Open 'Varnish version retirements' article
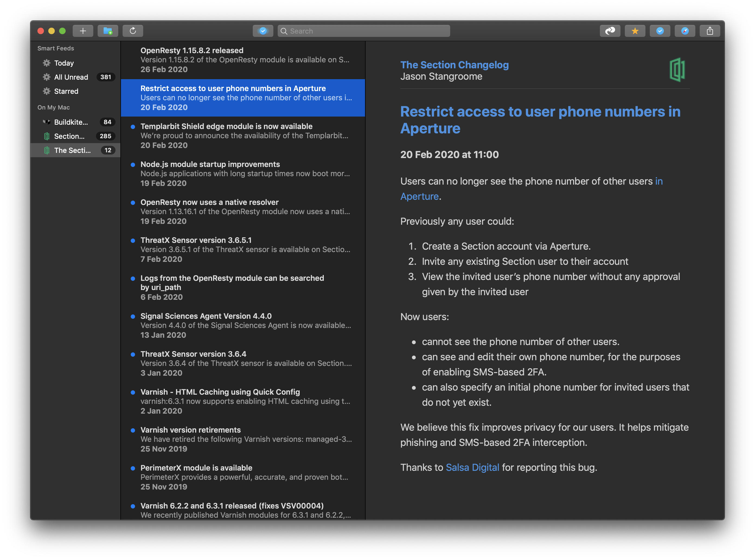The height and width of the screenshot is (560, 755). 243,440
